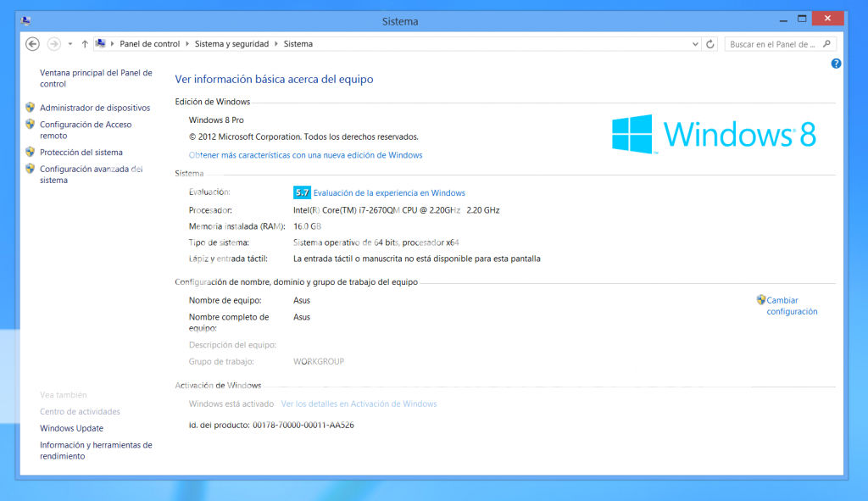The image size is (868, 501).
Task: Click shield icon beside Configuración avanzada del sistema
Action: (x=31, y=169)
